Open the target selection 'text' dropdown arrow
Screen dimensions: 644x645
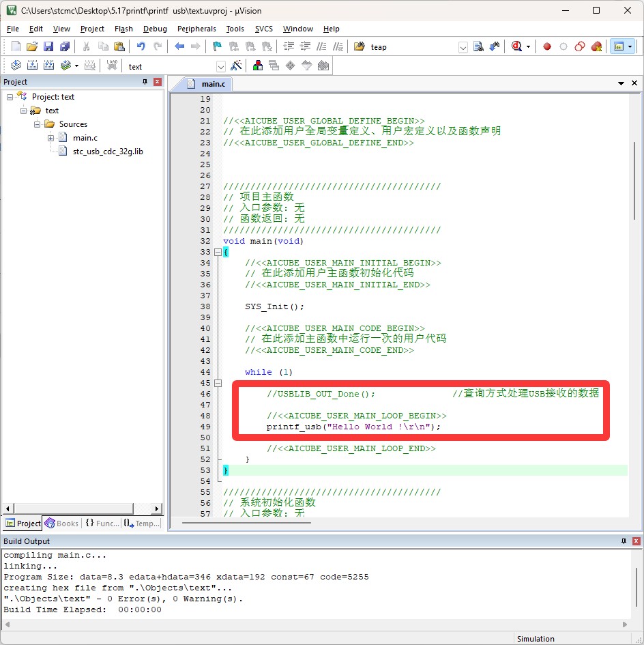click(x=221, y=66)
